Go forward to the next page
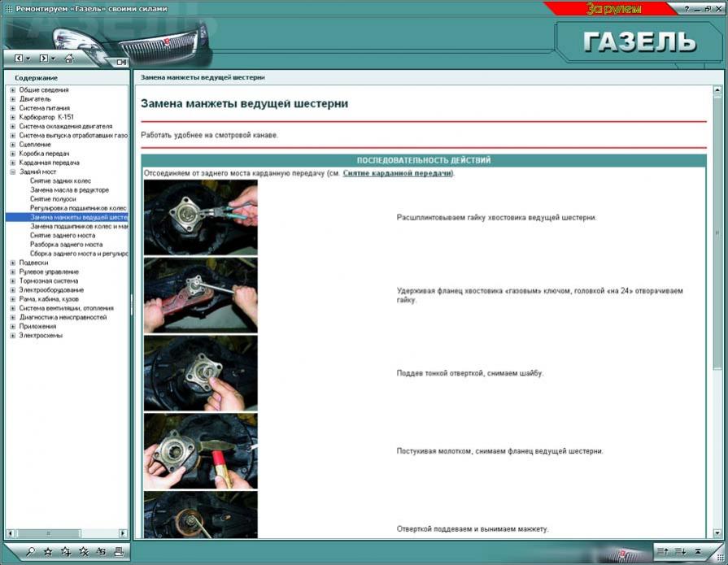The height and width of the screenshot is (565, 728). pyautogui.click(x=44, y=58)
